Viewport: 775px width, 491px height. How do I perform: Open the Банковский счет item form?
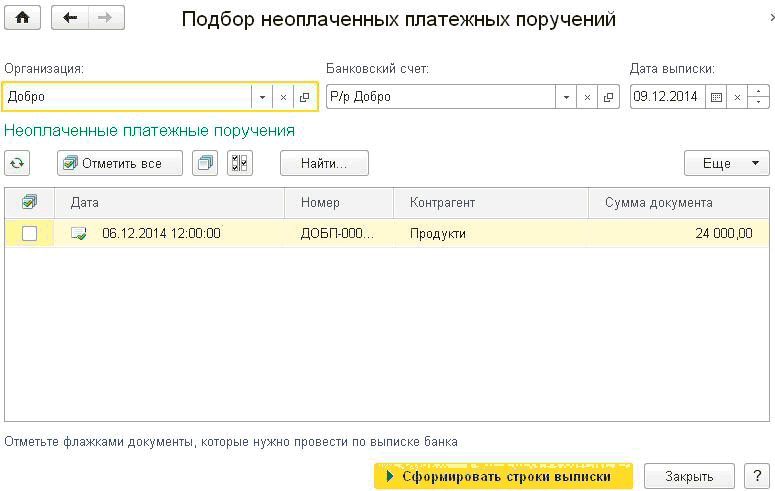point(608,97)
